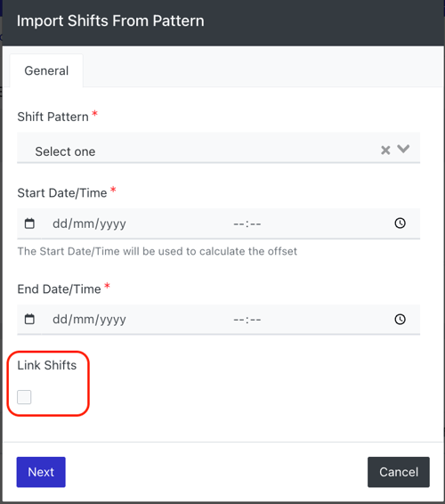This screenshot has width=445, height=504.
Task: Focus the Start time --:-- field
Action: pyautogui.click(x=247, y=224)
